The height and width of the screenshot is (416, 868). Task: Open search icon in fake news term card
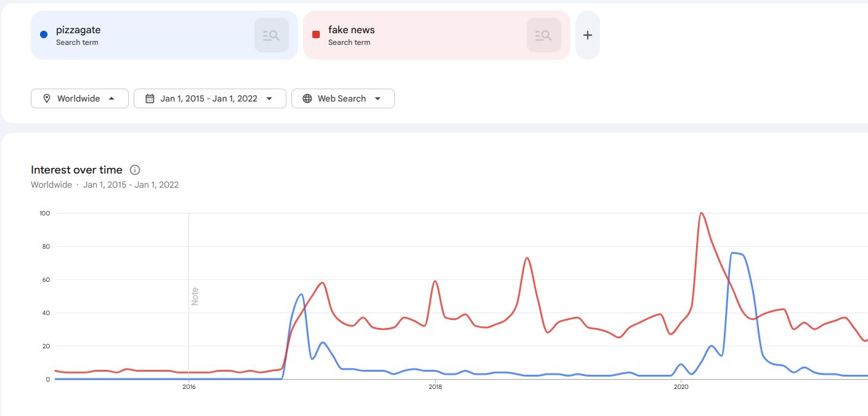543,35
